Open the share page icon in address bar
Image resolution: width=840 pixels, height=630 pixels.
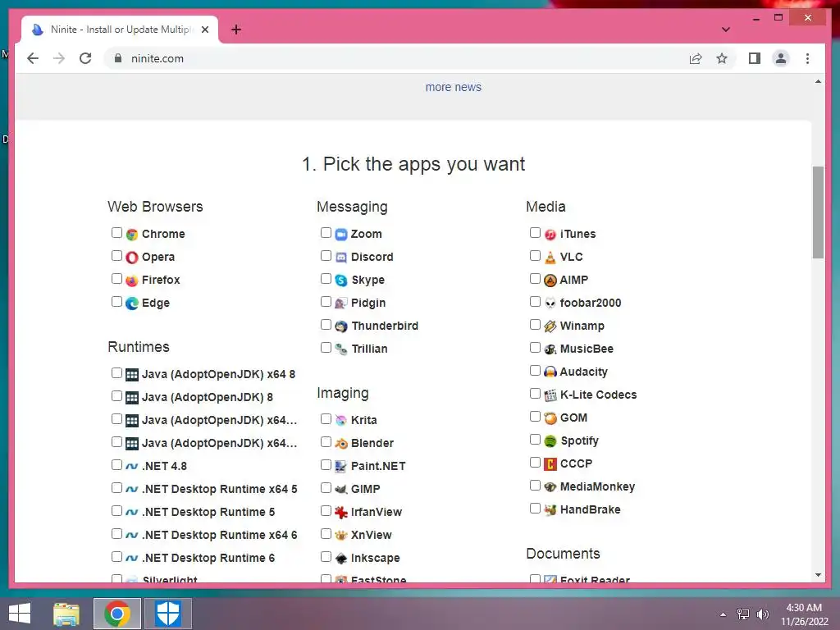tap(696, 58)
